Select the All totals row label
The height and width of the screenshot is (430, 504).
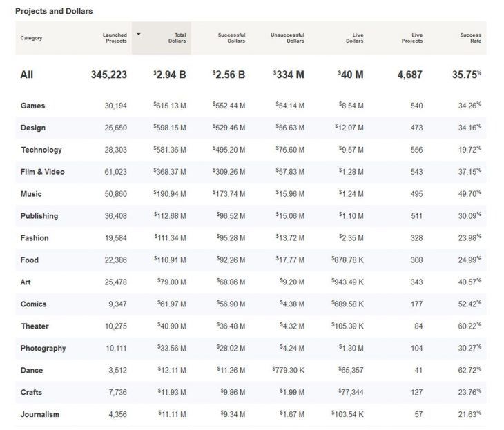coord(27,75)
